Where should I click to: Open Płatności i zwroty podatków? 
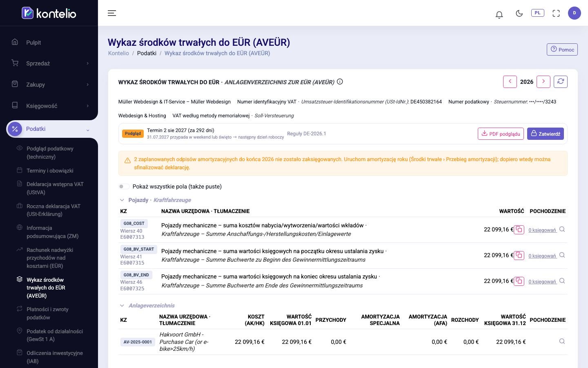coord(47,313)
